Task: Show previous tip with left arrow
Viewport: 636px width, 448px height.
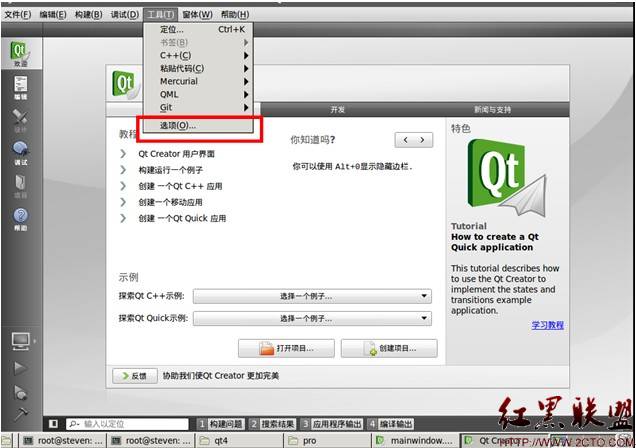Action: tap(405, 140)
